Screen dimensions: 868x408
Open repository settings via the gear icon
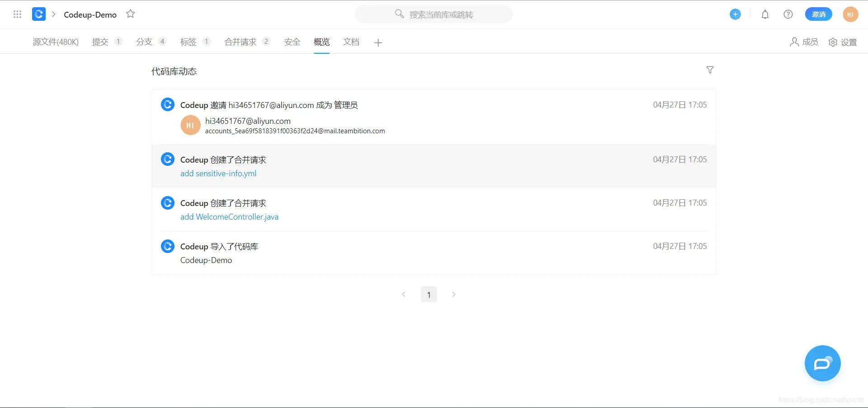[x=833, y=42]
